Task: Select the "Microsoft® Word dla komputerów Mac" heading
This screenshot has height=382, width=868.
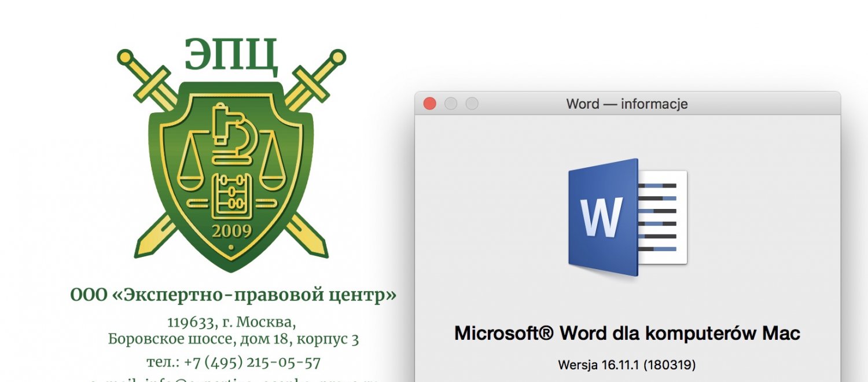Action: click(x=627, y=333)
